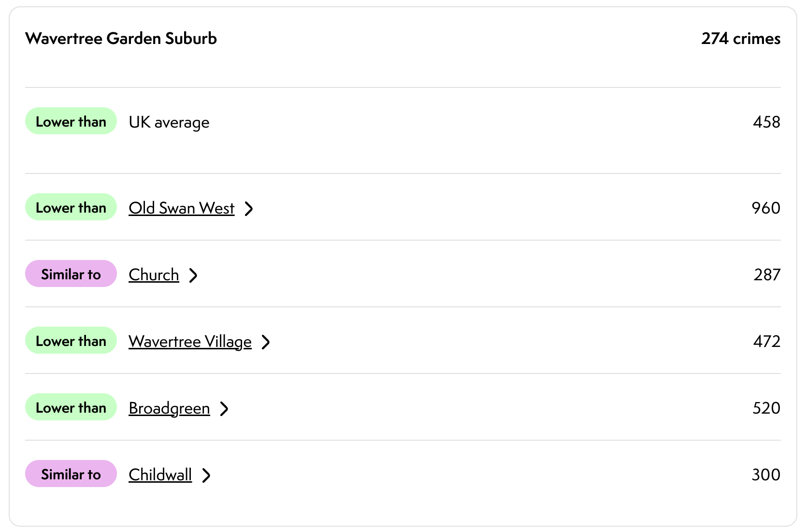Viewport: 806px width, 532px height.
Task: Open the Church area link
Action: 154,275
